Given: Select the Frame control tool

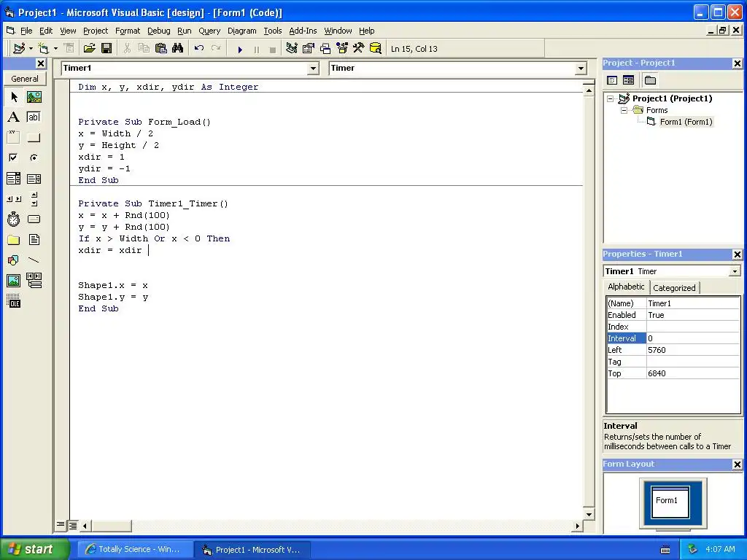Looking at the screenshot, I should click(14, 138).
